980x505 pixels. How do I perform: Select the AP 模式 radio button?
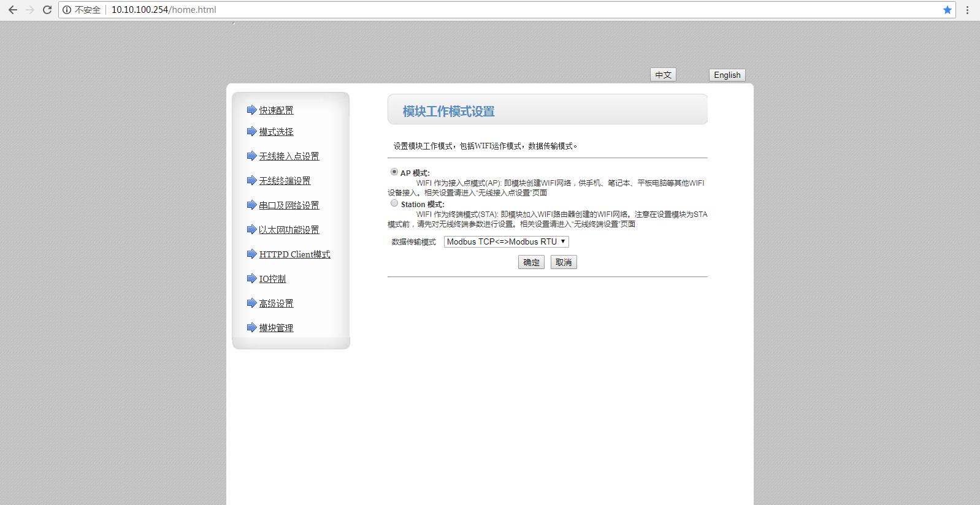[x=394, y=172]
